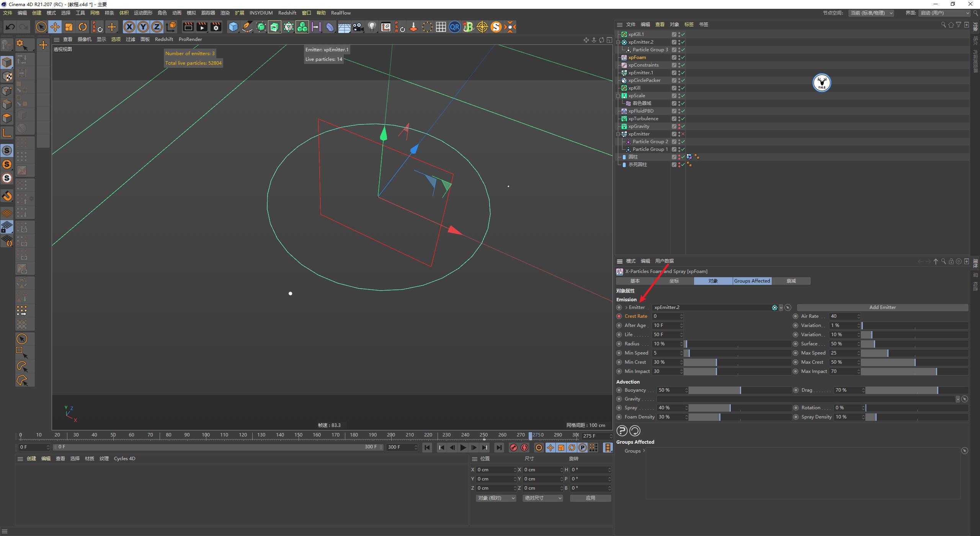Open the render settings

[x=216, y=27]
